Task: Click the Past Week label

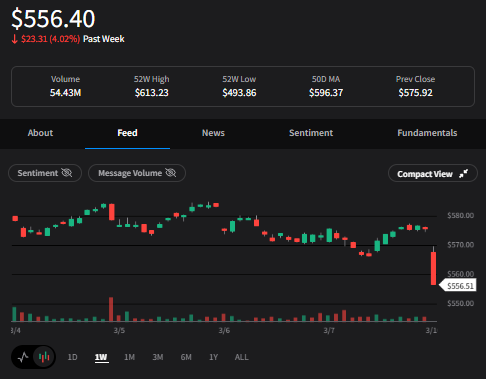Action: (104, 39)
